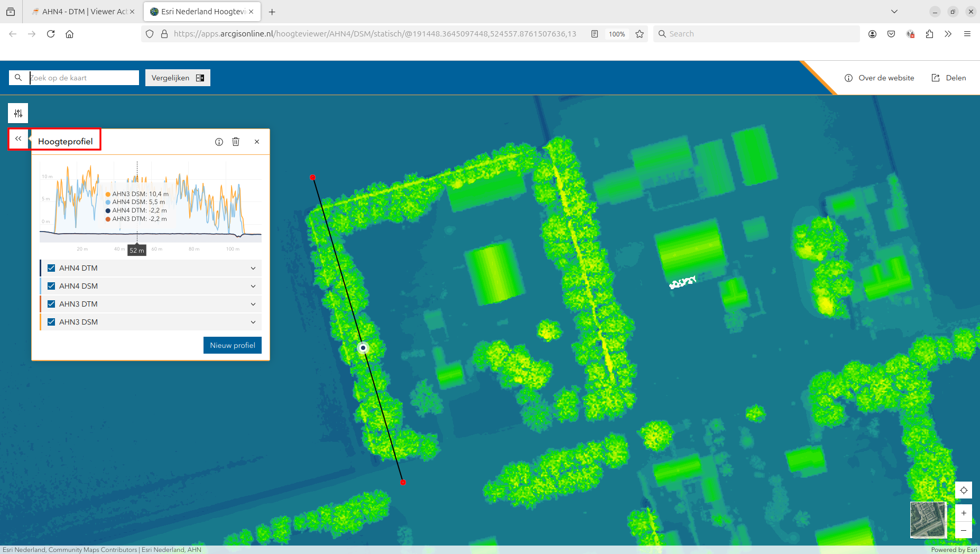The width and height of the screenshot is (980, 554).
Task: Click the Delen share icon
Action: point(936,78)
